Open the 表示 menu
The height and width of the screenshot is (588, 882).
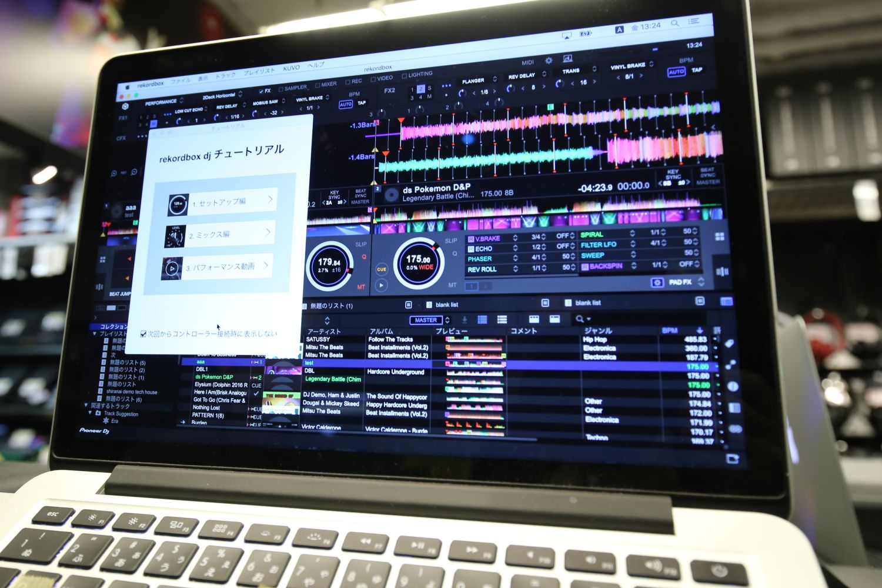click(203, 78)
